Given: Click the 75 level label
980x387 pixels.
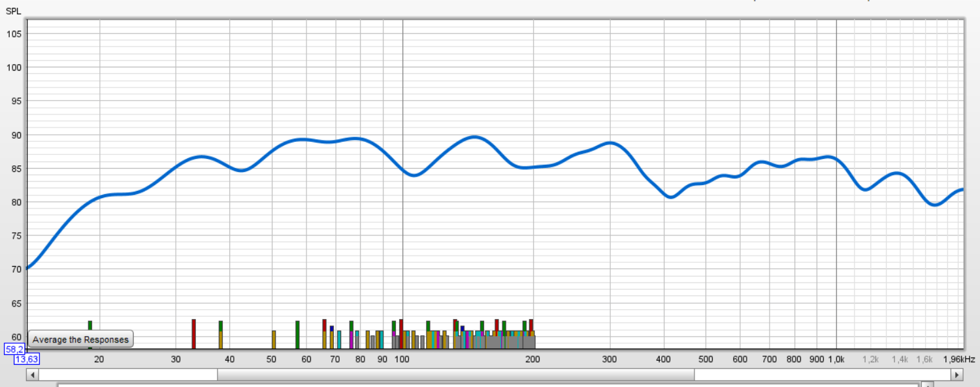Looking at the screenshot, I should coord(17,236).
